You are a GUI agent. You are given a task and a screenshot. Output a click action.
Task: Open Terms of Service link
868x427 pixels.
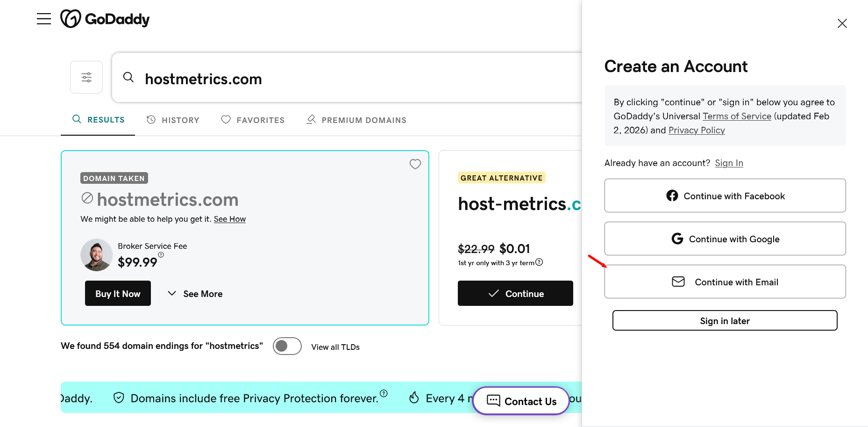click(737, 116)
